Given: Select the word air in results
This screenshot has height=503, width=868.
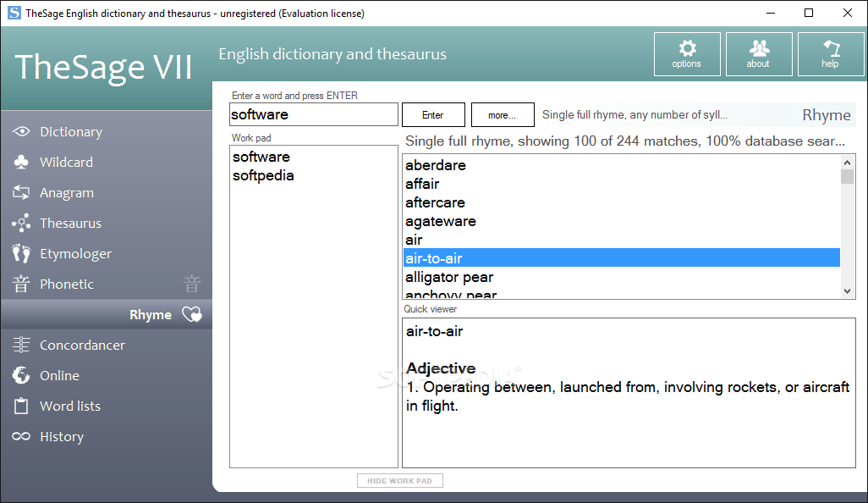Looking at the screenshot, I should point(414,240).
